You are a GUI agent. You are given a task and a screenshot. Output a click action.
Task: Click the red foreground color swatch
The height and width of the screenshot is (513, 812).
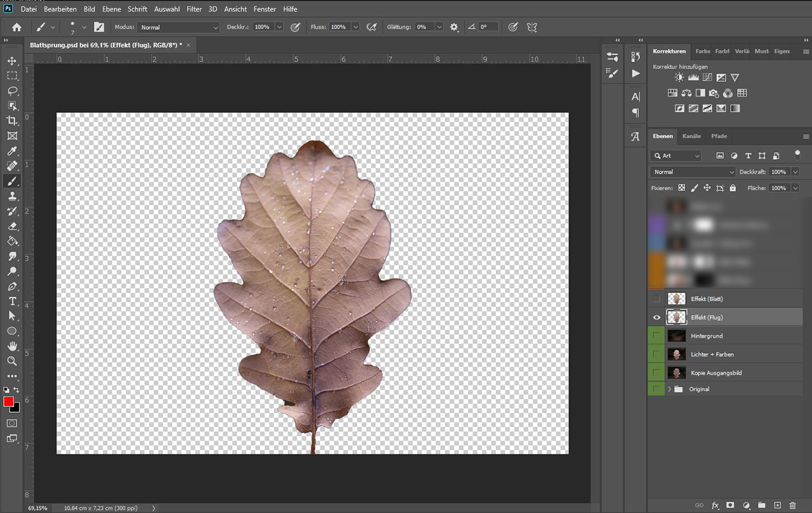pos(9,402)
